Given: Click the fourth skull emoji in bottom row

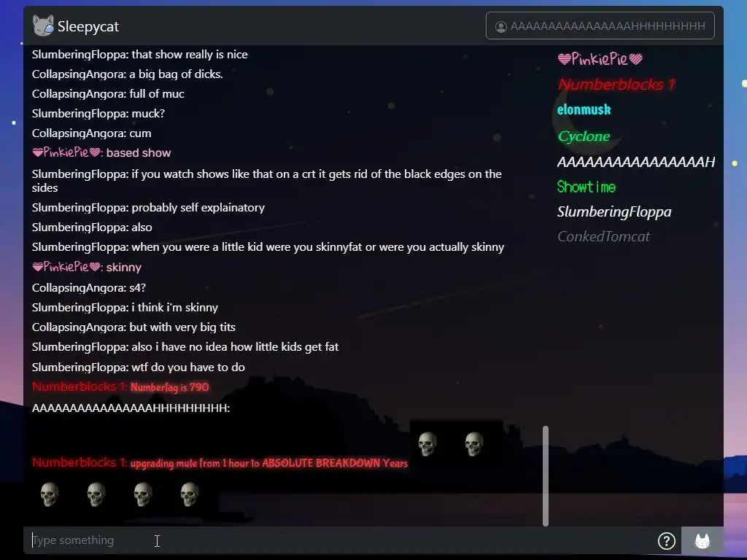Looking at the screenshot, I should [x=190, y=494].
